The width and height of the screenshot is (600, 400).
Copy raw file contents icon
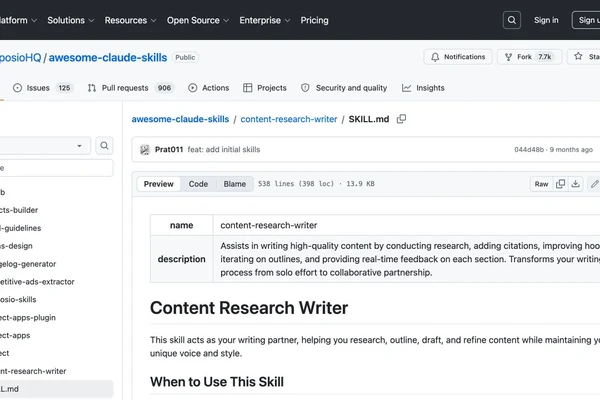(x=560, y=184)
